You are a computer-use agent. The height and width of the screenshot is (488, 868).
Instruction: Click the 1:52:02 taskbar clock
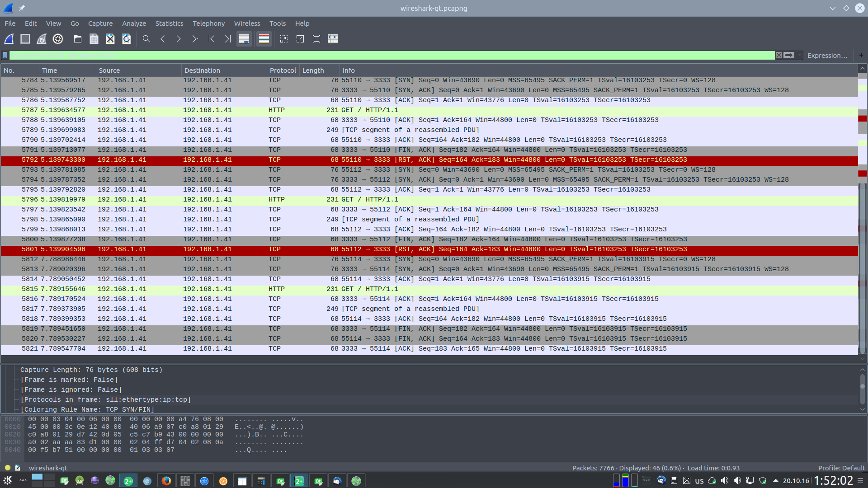tap(833, 481)
